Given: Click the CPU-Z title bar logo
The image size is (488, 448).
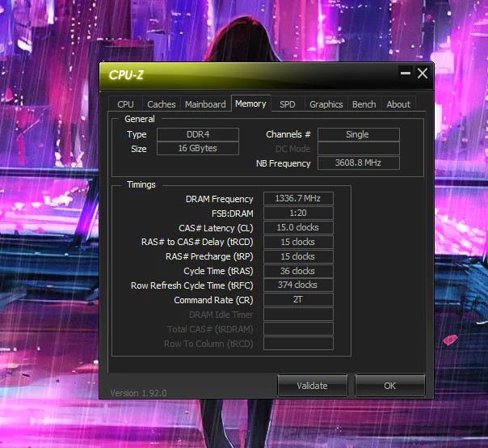Looking at the screenshot, I should [x=126, y=75].
